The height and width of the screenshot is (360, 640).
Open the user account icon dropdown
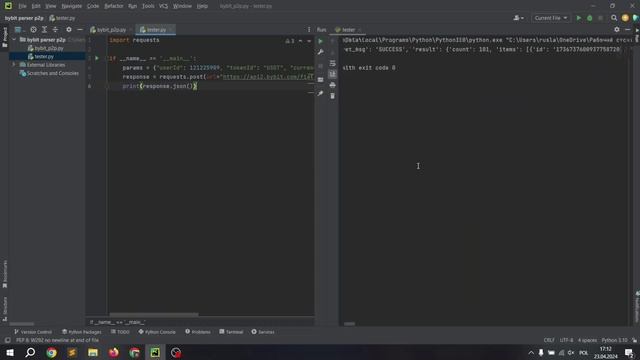pyautogui.click(x=518, y=18)
